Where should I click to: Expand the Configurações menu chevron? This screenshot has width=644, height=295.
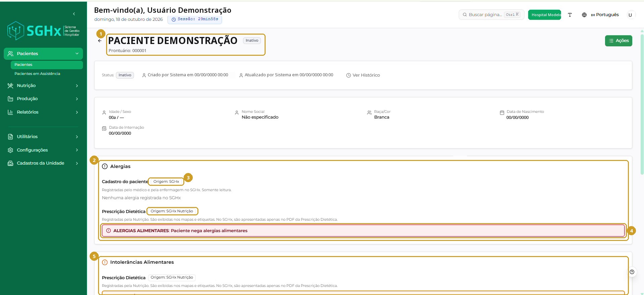pyautogui.click(x=77, y=150)
